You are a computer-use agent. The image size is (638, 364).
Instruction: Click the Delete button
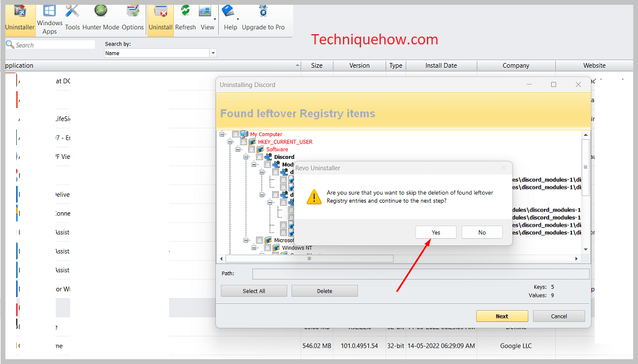pyautogui.click(x=325, y=291)
